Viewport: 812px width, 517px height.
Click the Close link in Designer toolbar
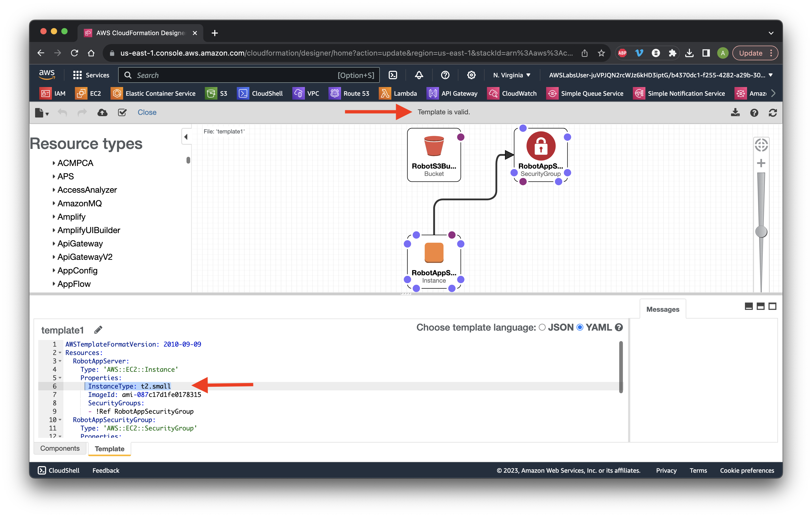tap(147, 112)
